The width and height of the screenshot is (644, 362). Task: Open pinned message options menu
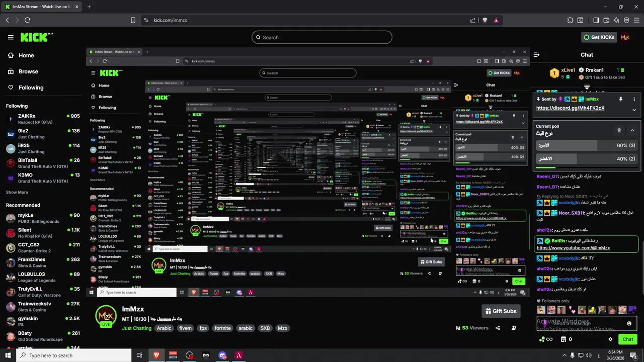pyautogui.click(x=634, y=100)
